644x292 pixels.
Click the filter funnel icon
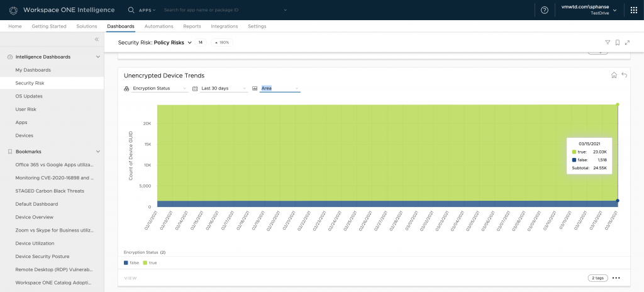[x=608, y=42]
